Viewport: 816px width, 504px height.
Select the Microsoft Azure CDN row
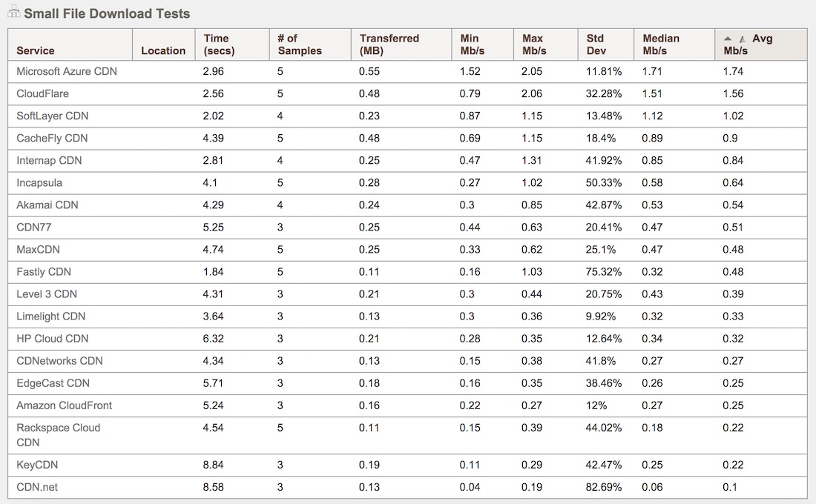coord(67,72)
